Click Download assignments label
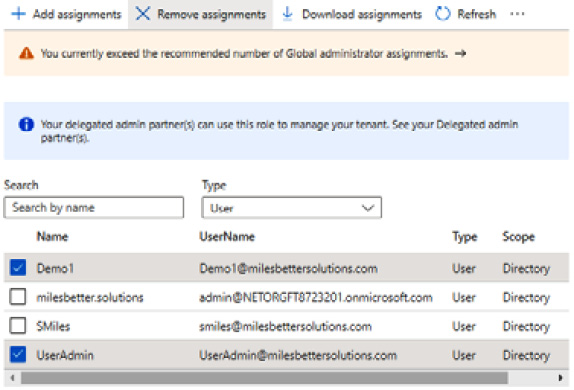This screenshot has width=574, height=390. pos(362,14)
